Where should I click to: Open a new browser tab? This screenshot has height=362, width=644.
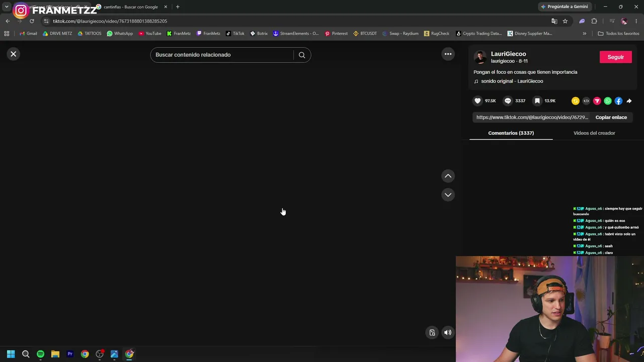pos(178,7)
